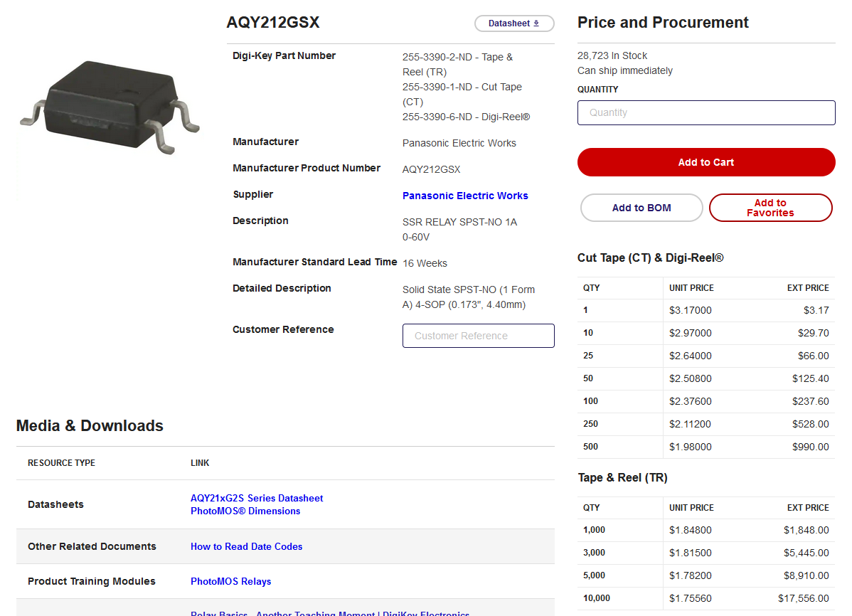The width and height of the screenshot is (852, 616).
Task: Click the $2.50800 unit price cell
Action: pos(690,379)
